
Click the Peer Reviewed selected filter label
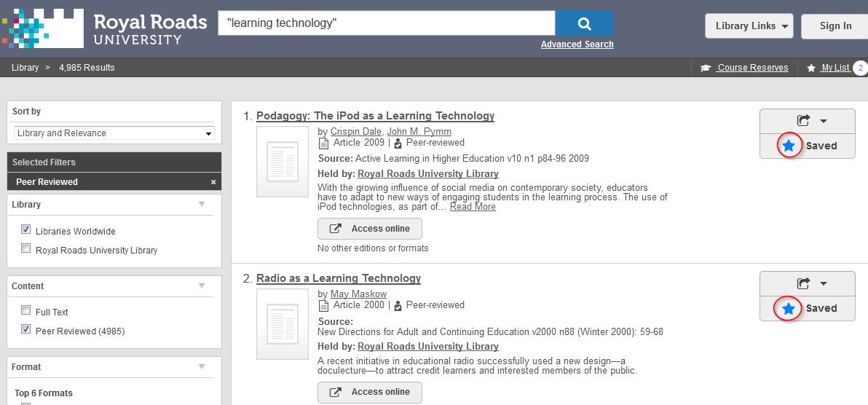[x=47, y=181]
